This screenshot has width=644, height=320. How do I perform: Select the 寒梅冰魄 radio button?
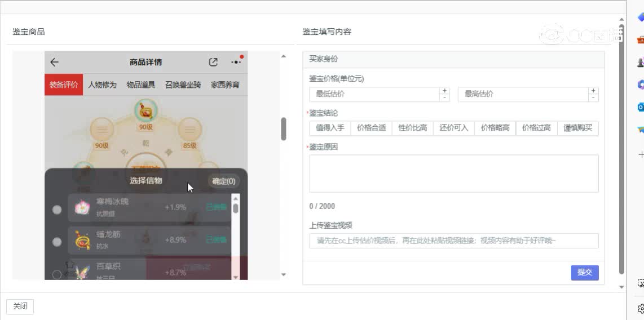click(x=57, y=210)
